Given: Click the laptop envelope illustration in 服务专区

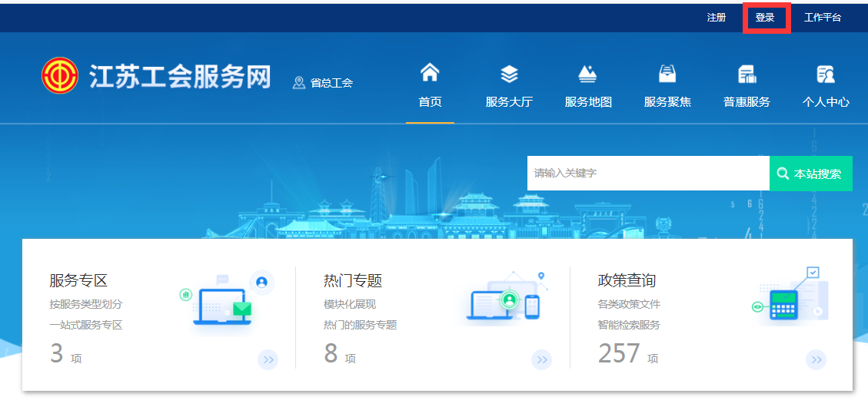Looking at the screenshot, I should pyautogui.click(x=226, y=302).
